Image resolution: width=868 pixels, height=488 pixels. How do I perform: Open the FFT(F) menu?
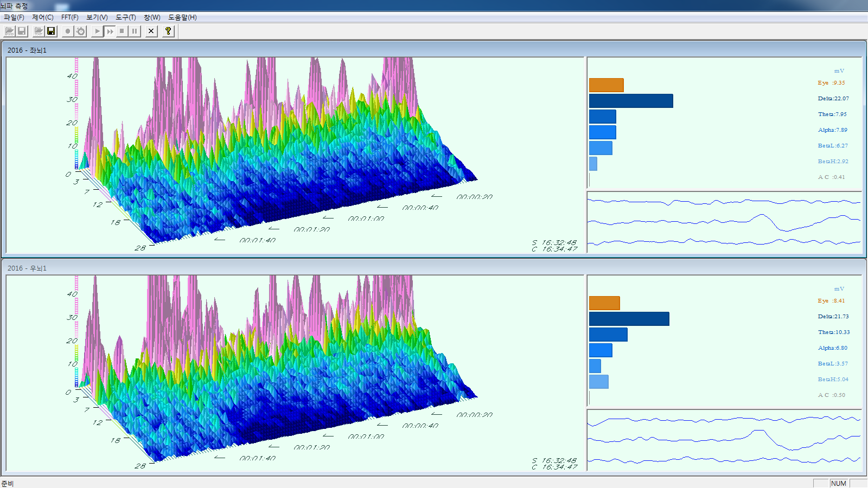pos(69,17)
